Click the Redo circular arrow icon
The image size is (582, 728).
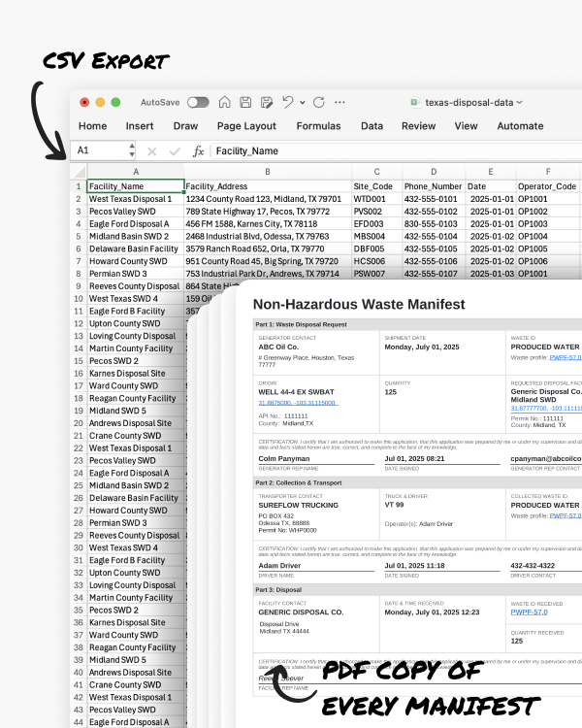coord(319,102)
